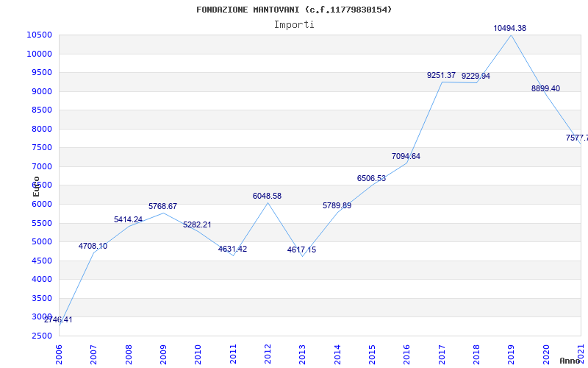Viewport: 588px width, 368px height.
Task: Click the Euro y-axis title
Action: (x=36, y=187)
